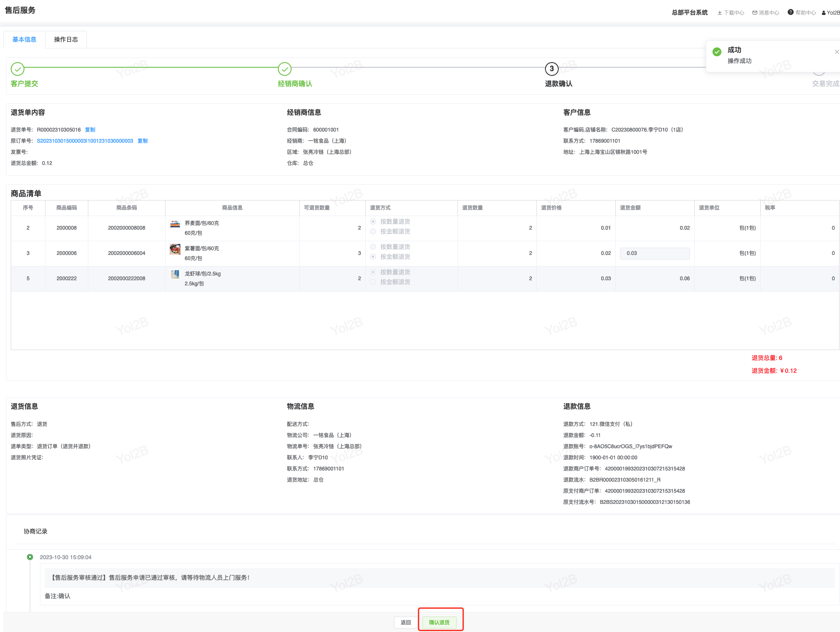Select return-by-quantity radio for 荞麦面 row
Viewport: 840px width, 632px height.
click(x=373, y=222)
